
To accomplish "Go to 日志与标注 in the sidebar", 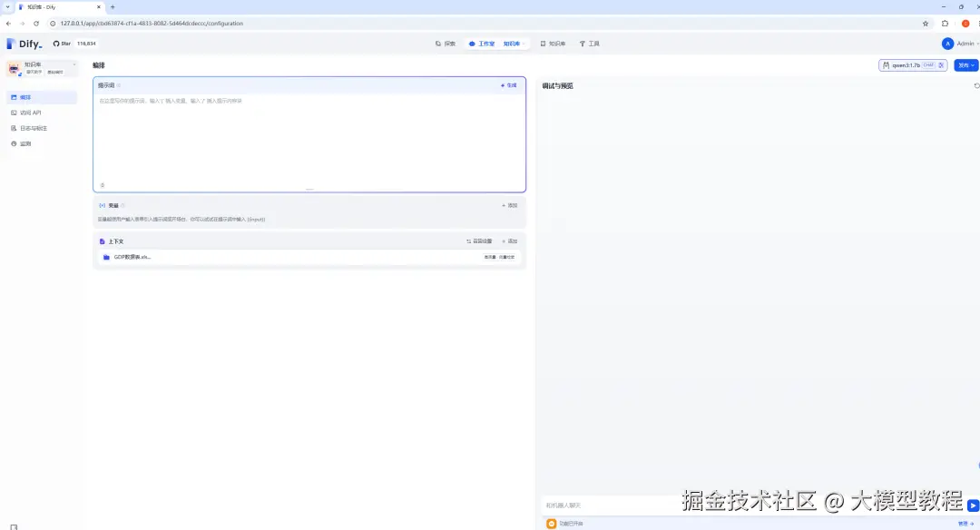I will click(x=33, y=128).
